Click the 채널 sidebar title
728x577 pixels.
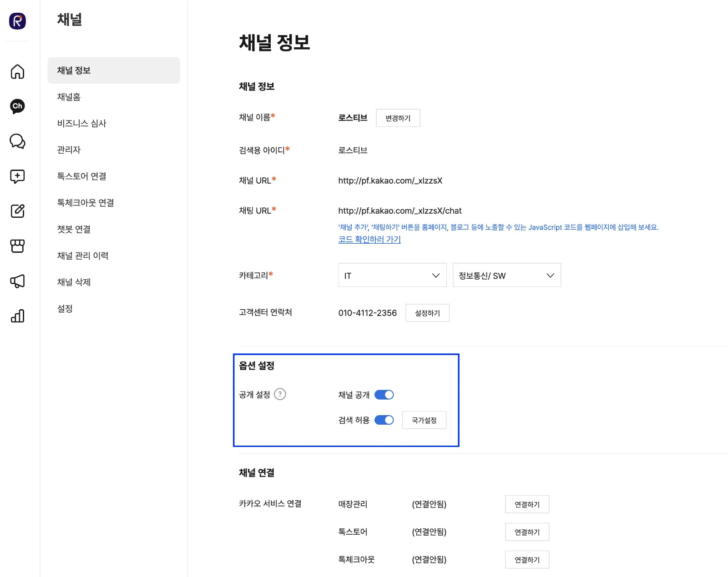(x=70, y=20)
